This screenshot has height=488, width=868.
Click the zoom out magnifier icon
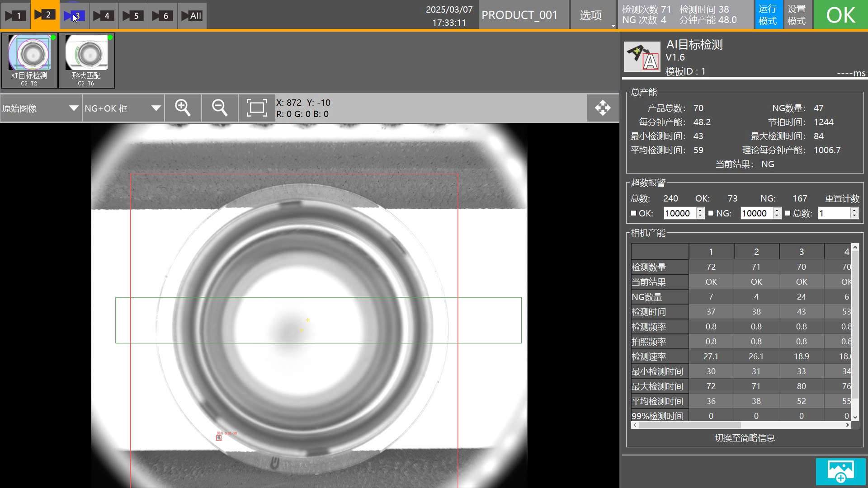tap(220, 108)
